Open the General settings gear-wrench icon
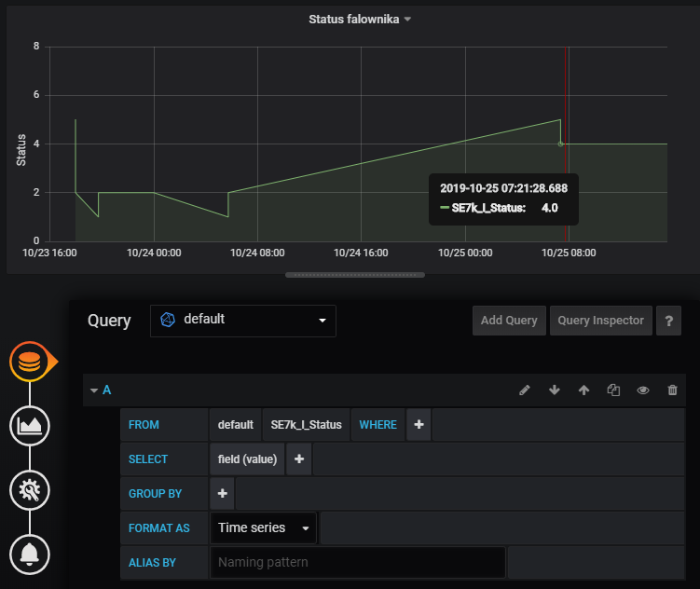The height and width of the screenshot is (589, 700). pos(30,490)
